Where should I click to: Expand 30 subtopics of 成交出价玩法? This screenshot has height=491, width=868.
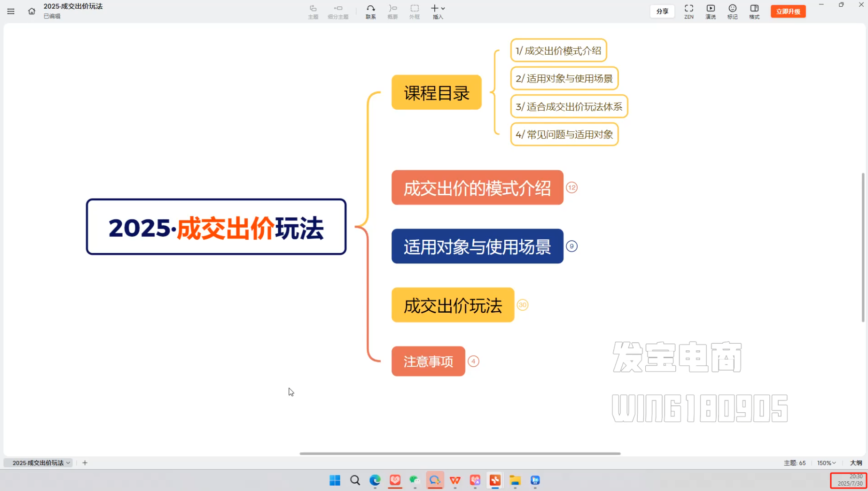[522, 305]
